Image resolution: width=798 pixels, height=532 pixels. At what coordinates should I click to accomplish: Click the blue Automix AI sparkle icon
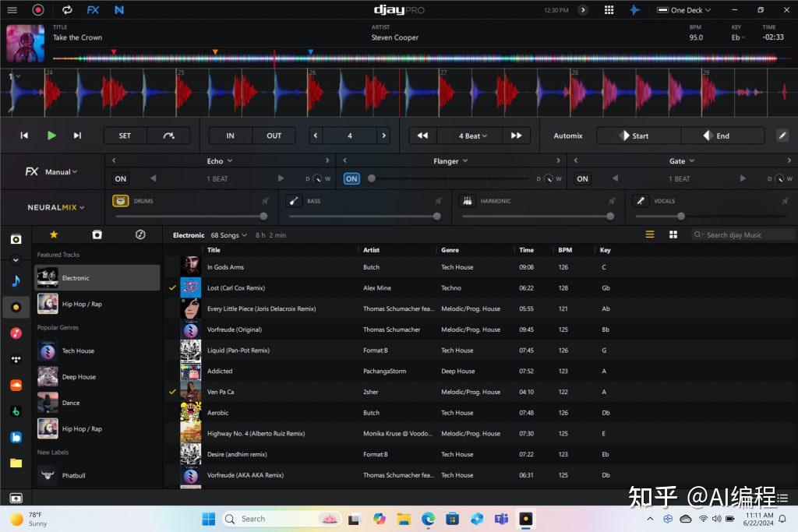click(634, 9)
